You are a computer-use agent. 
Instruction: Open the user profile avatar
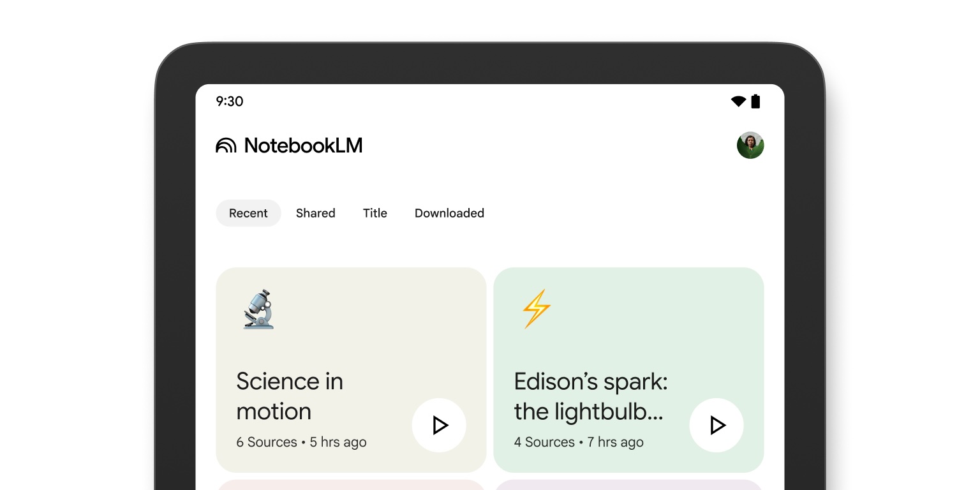(x=750, y=145)
